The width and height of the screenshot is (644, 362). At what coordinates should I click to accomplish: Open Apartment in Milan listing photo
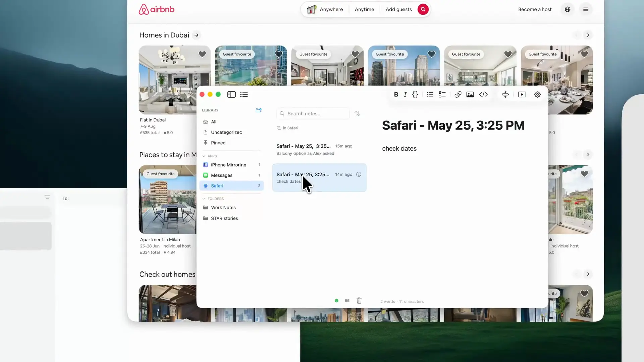coord(167,200)
